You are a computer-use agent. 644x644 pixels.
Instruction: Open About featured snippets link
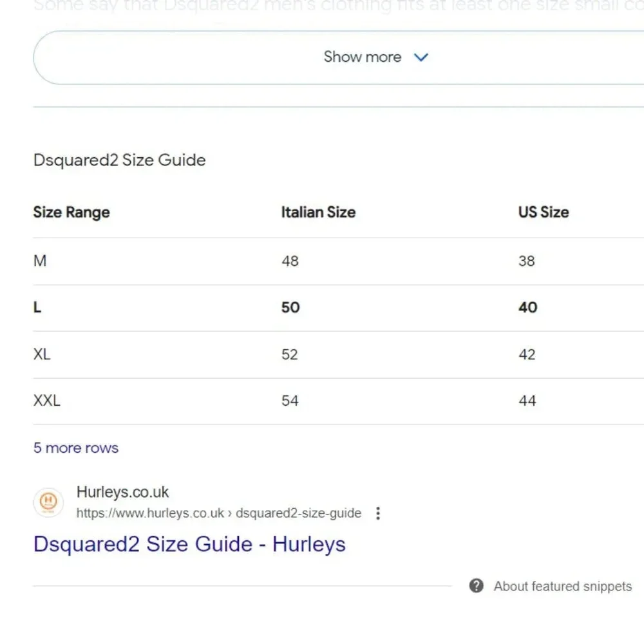point(563,586)
